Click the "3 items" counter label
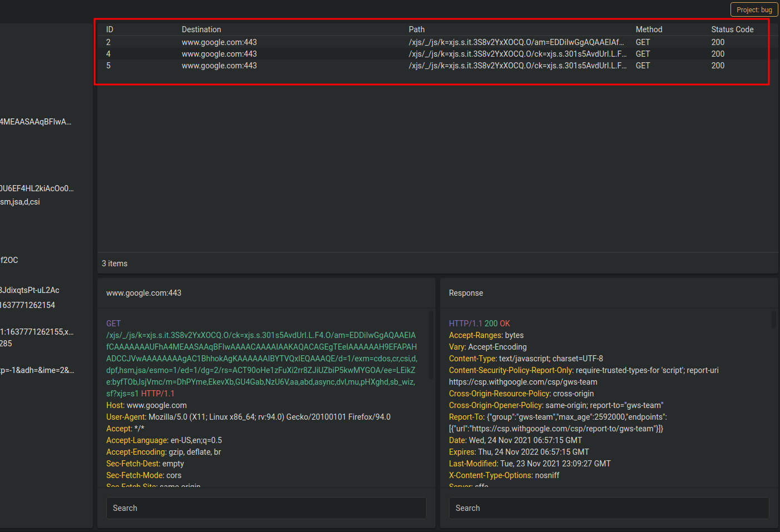The height and width of the screenshot is (532, 780). [x=114, y=263]
